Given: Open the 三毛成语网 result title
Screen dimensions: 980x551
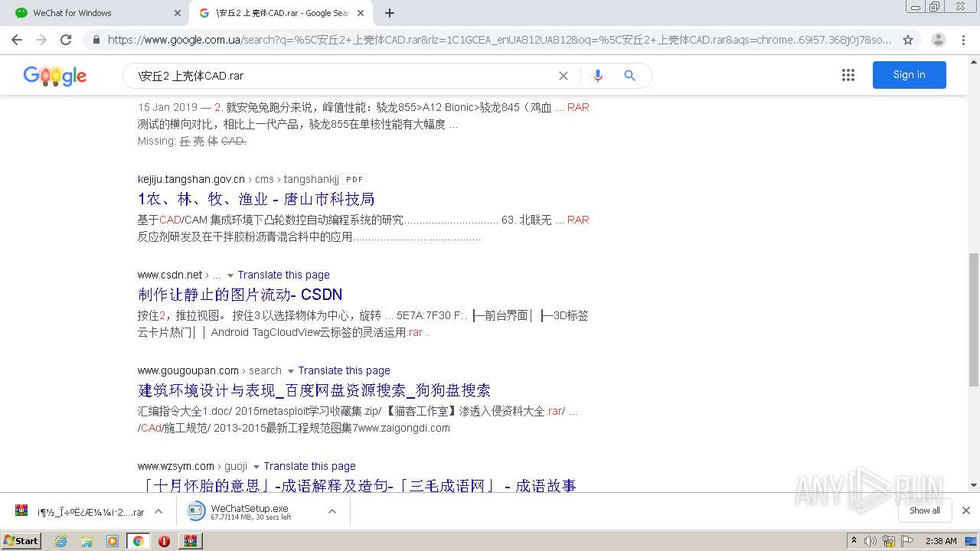Looking at the screenshot, I should [x=357, y=485].
